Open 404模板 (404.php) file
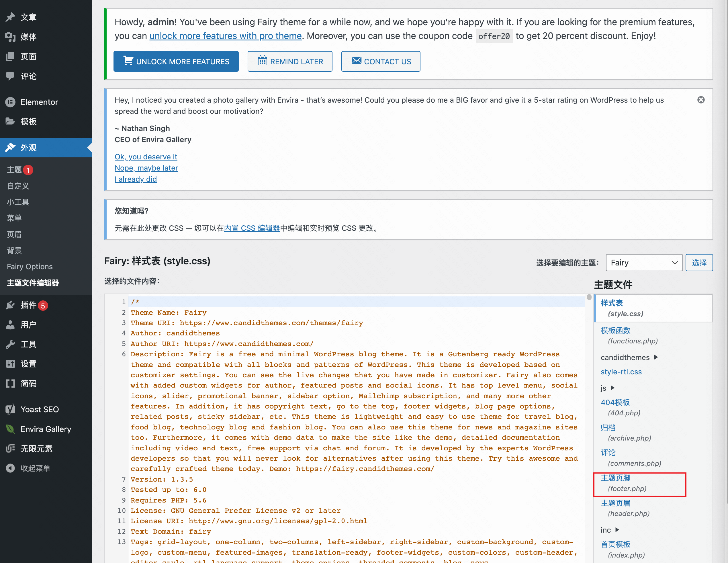The height and width of the screenshot is (563, 728). 620,407
